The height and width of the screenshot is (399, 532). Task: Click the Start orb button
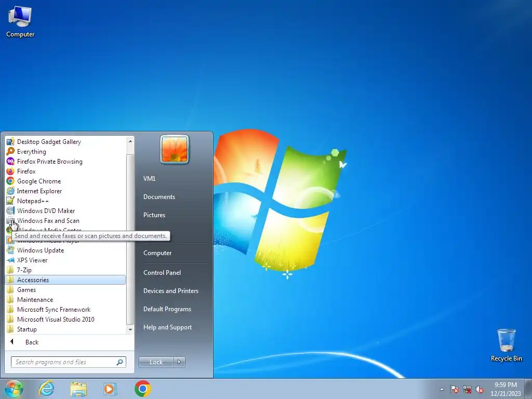(x=14, y=389)
